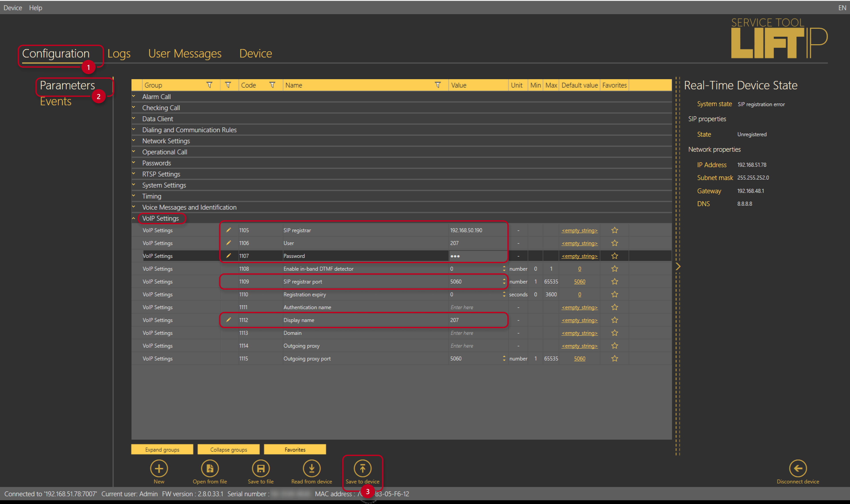Collapse the VoIP Settings group
Screen dimensions: 850x504
point(133,218)
